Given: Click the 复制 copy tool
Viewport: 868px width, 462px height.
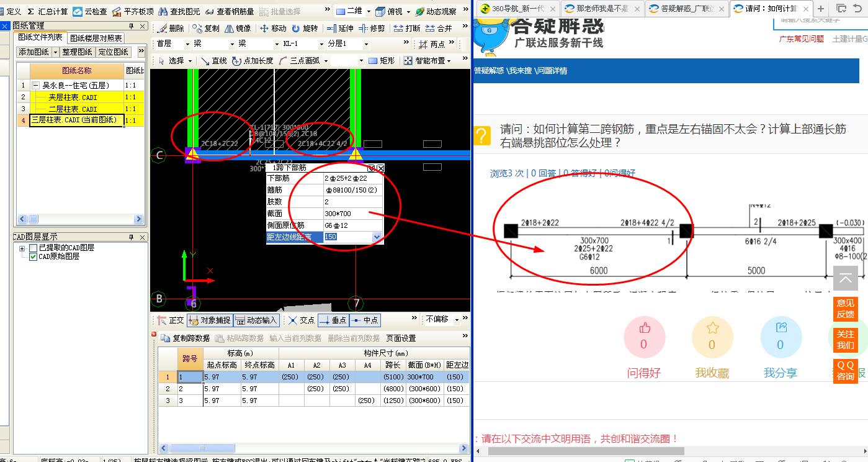Looking at the screenshot, I should pos(205,29).
